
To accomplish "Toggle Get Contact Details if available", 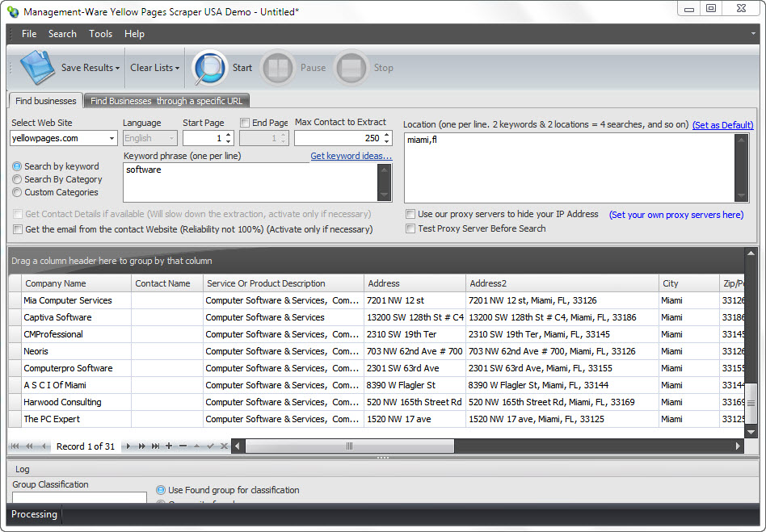I will pos(18,214).
